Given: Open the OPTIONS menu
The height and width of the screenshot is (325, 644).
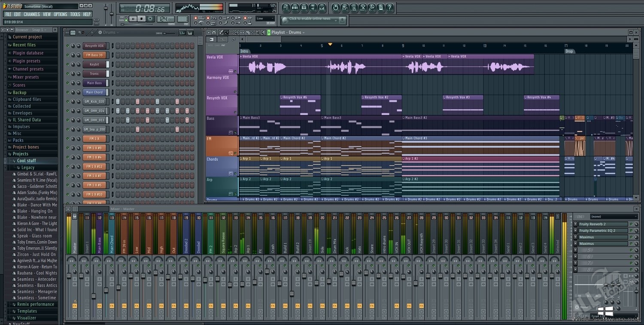Looking at the screenshot, I should point(61,14).
